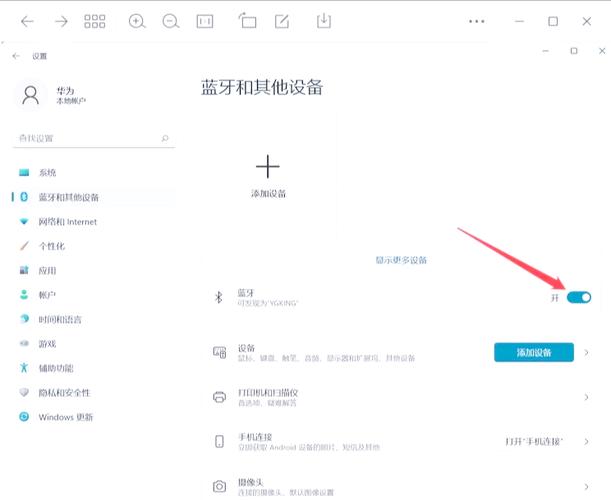Open 网络和 Internet settings
This screenshot has height=500, width=611.
pos(94,222)
